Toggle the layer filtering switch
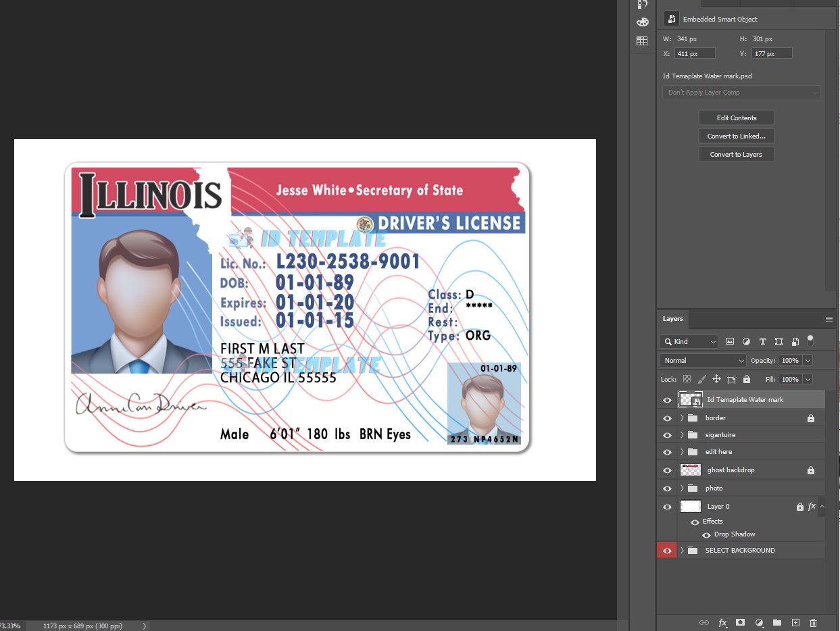This screenshot has height=631, width=840. point(810,340)
